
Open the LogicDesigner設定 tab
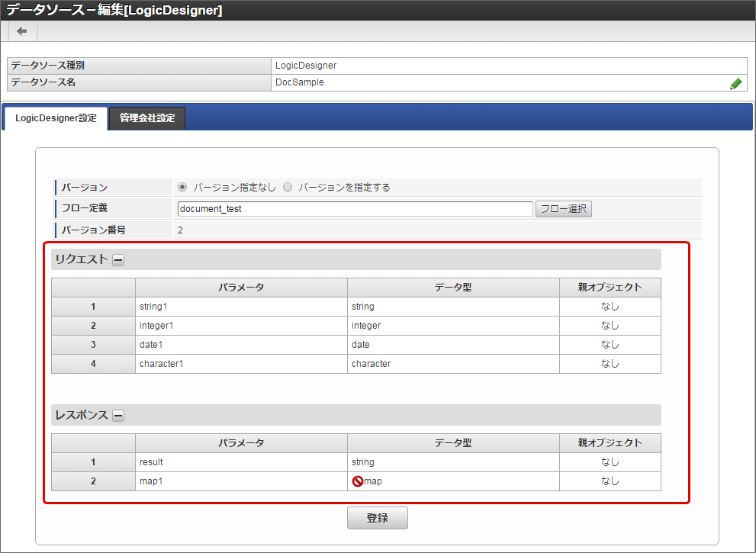click(56, 118)
